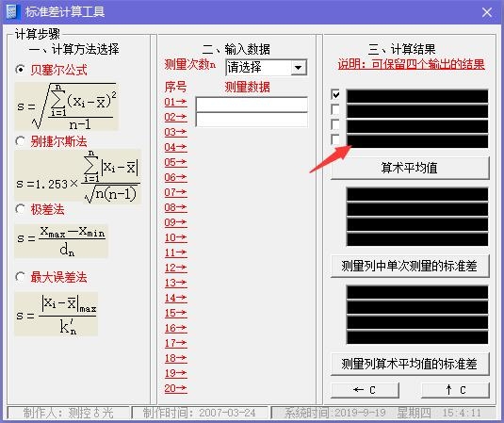The height and width of the screenshot is (423, 504).
Task: Click row label 11→
Action: click(x=175, y=252)
